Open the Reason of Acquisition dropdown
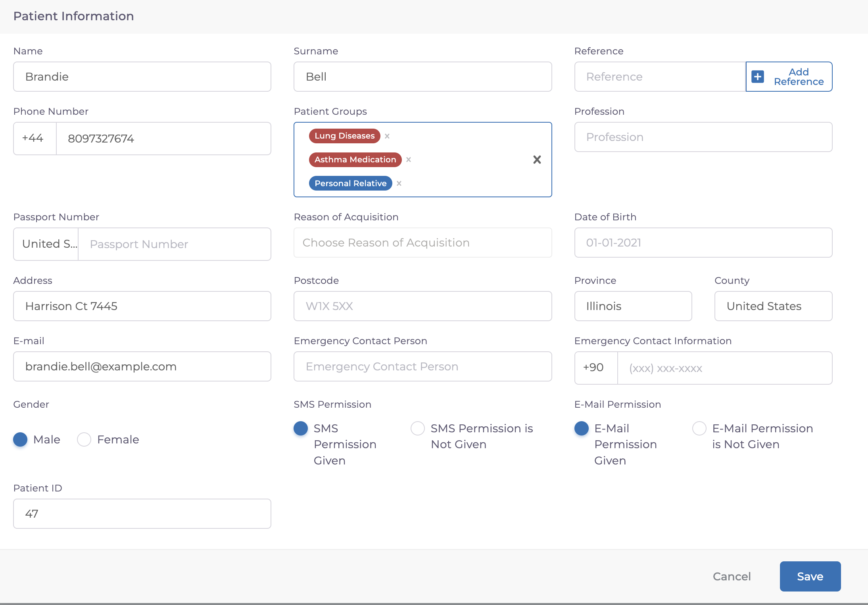This screenshot has width=868, height=605. (x=422, y=243)
